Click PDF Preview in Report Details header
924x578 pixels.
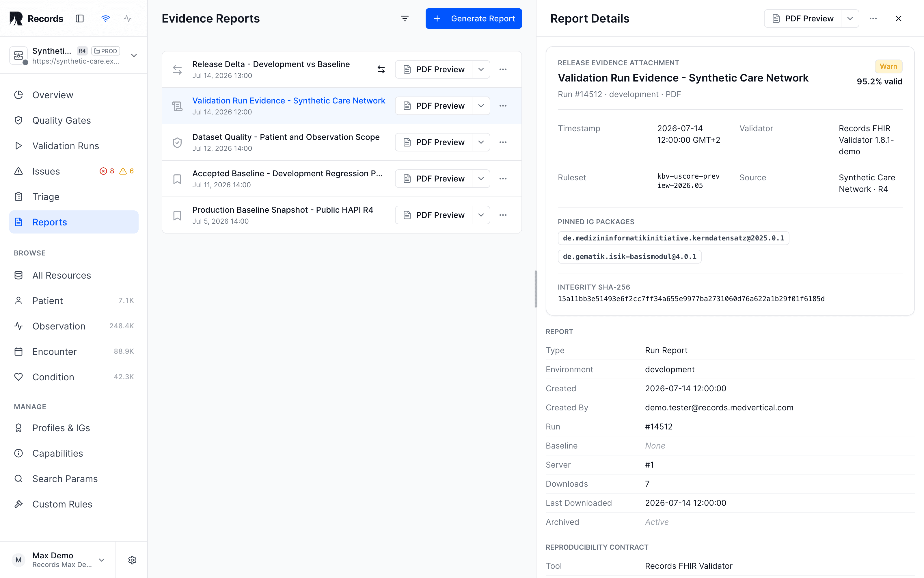coord(803,18)
